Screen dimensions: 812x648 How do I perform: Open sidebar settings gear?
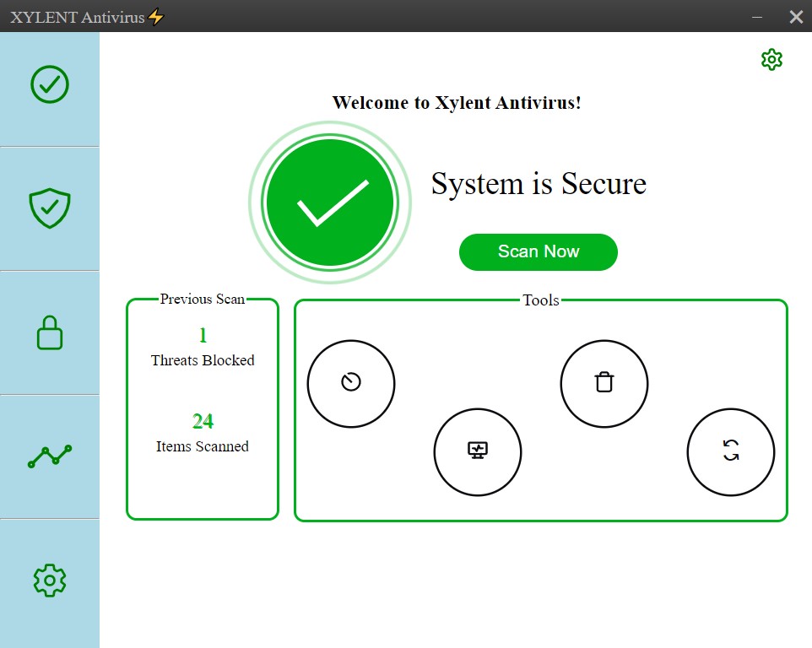tap(50, 580)
